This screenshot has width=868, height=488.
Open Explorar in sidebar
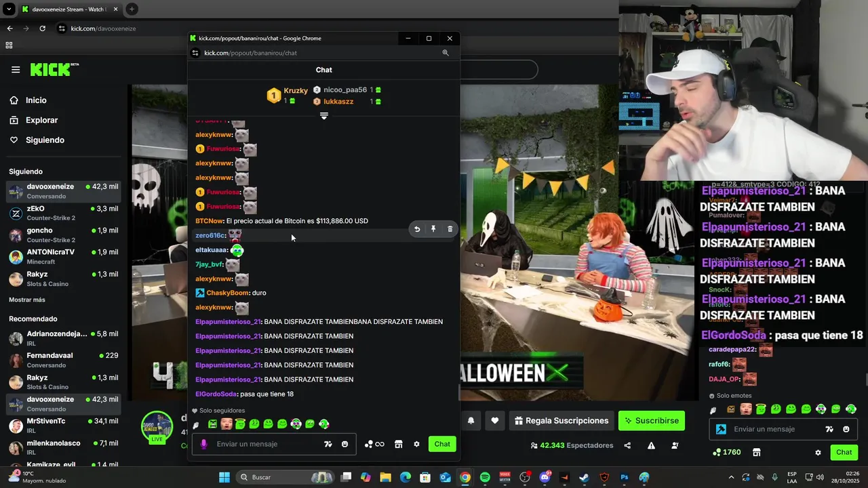[x=41, y=120]
